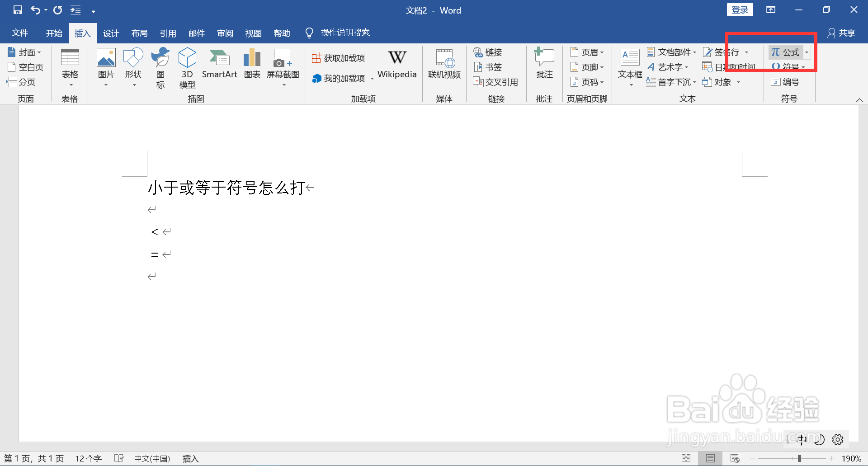Switch to the 开始 ribbon tab
The image size is (868, 466).
tap(54, 33)
